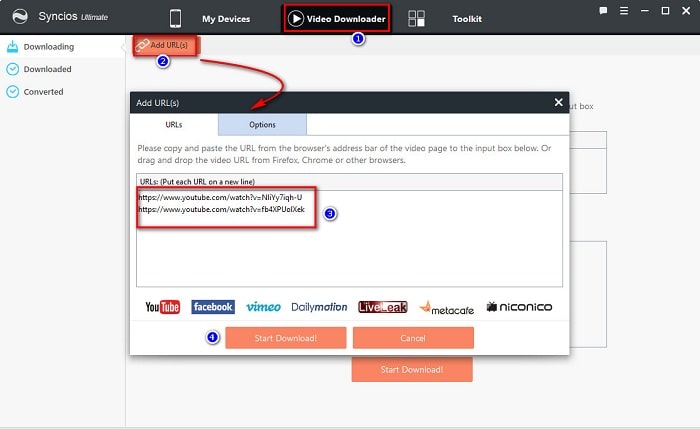This screenshot has width=700, height=429.
Task: Select Downloading in the sidebar
Action: (x=47, y=47)
